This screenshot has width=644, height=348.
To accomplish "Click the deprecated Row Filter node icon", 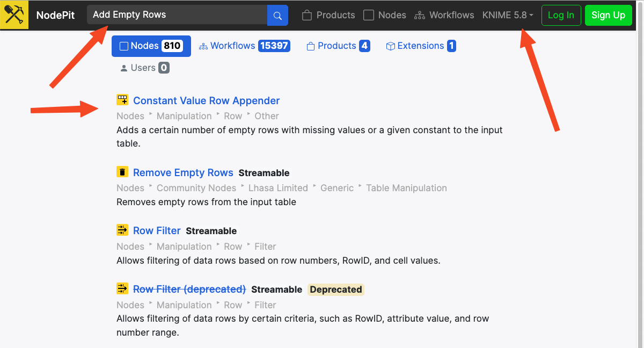I will (122, 289).
